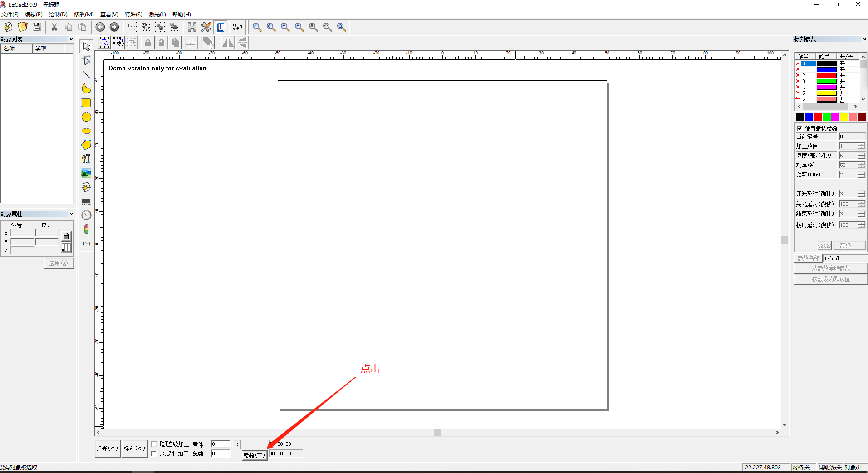The height and width of the screenshot is (473, 868).
Task: Choose the circle drawing tool
Action: click(86, 117)
